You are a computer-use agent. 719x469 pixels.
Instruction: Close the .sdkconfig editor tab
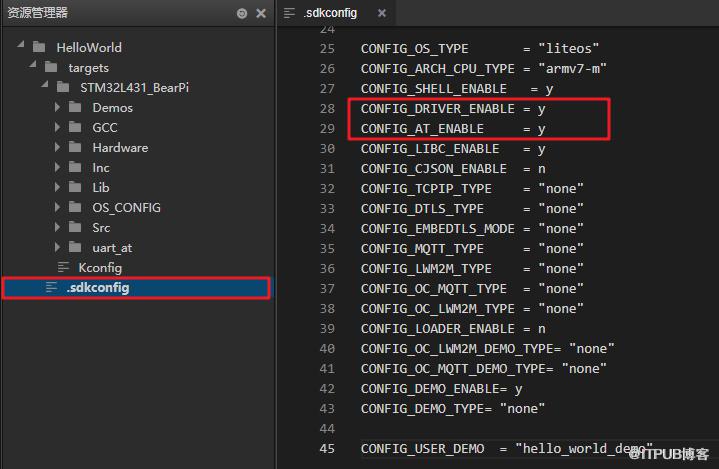[382, 13]
